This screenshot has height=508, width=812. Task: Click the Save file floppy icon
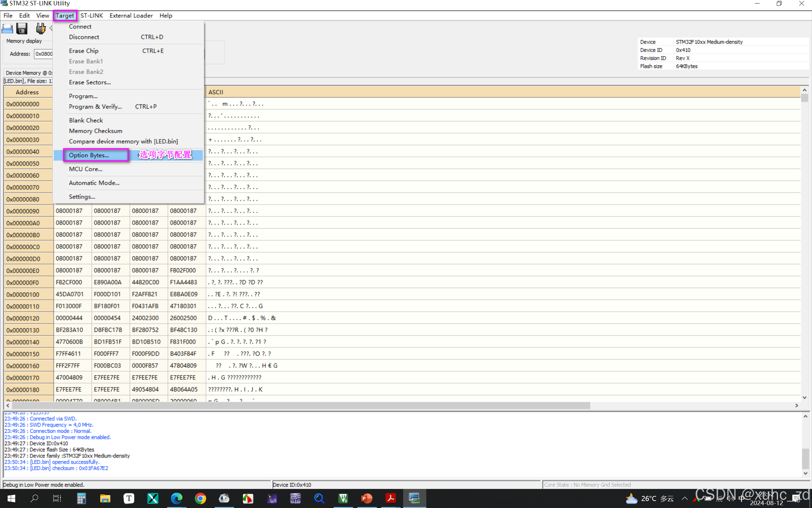coord(22,29)
